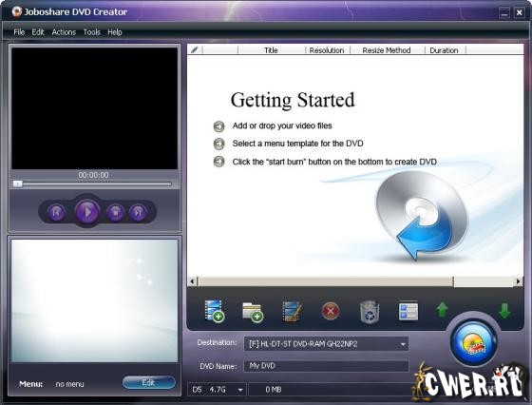Start burning with the round blue button
532x405 pixels.
tap(474, 343)
